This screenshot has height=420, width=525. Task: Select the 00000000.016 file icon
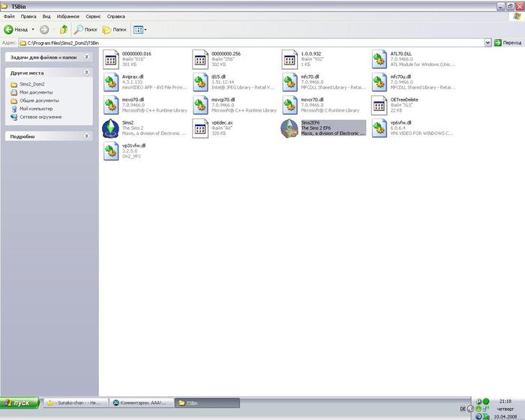pyautogui.click(x=111, y=59)
